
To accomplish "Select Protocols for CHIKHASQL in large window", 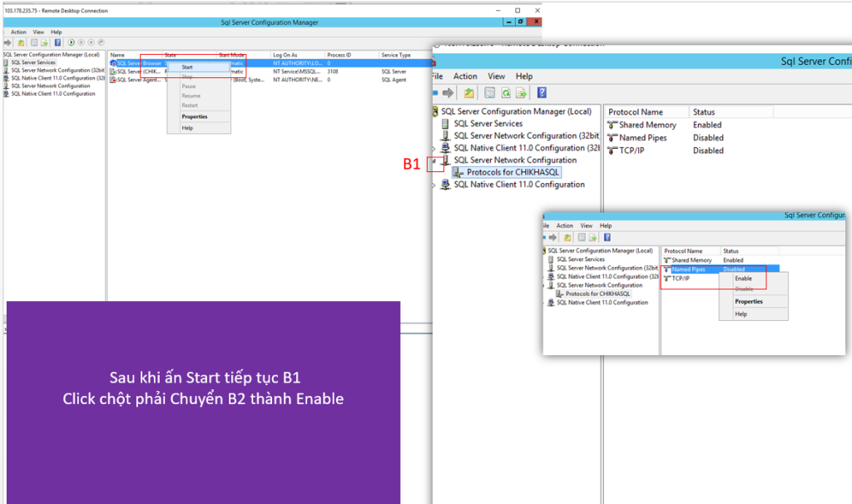I will pyautogui.click(x=513, y=173).
